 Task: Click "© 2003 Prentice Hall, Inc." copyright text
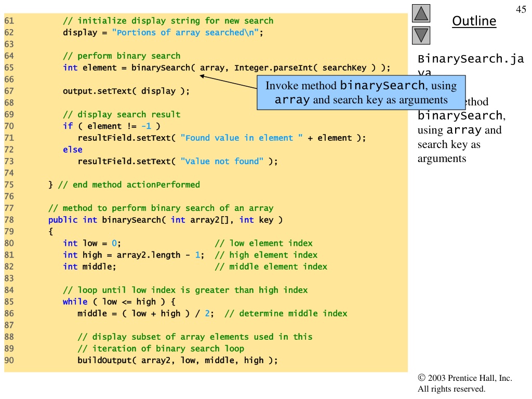click(465, 378)
